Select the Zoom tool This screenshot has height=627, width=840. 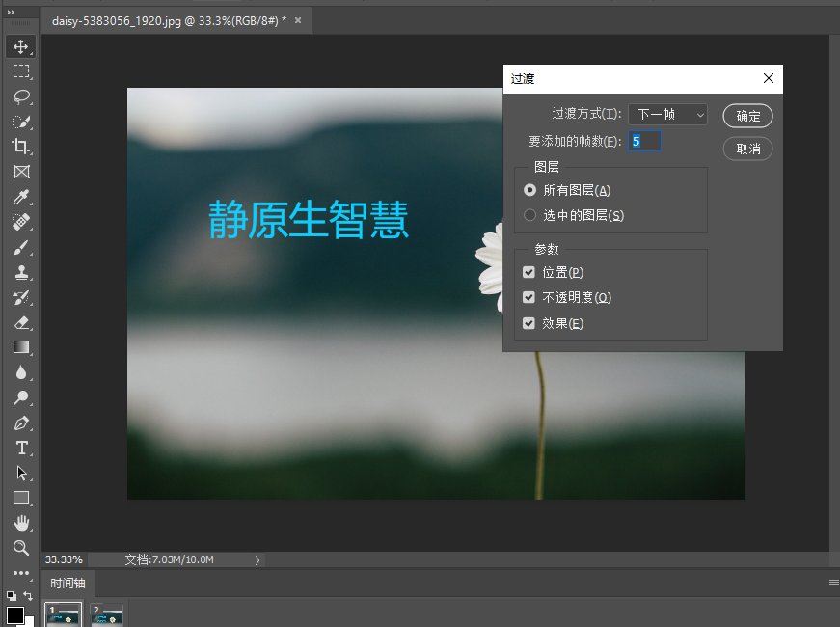pos(21,548)
